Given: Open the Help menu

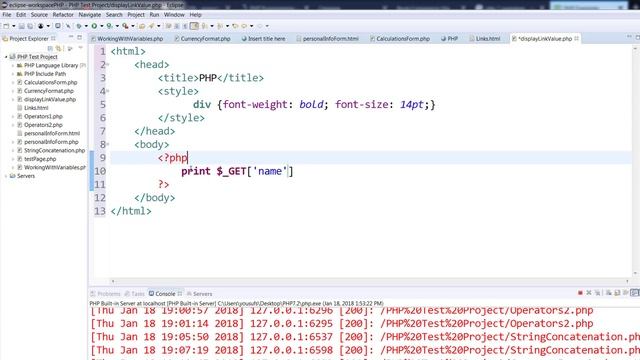Looking at the screenshot, I should tap(196, 15).
